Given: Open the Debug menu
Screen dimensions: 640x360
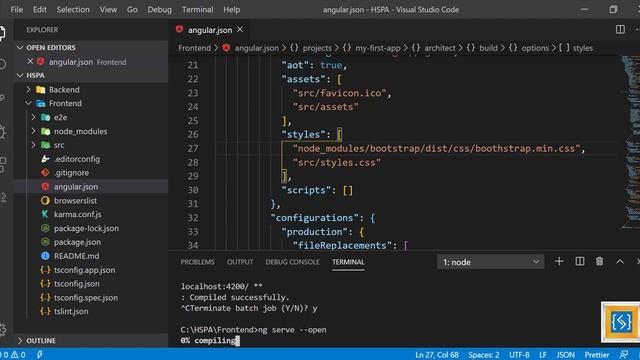Looking at the screenshot, I should click(160, 9).
